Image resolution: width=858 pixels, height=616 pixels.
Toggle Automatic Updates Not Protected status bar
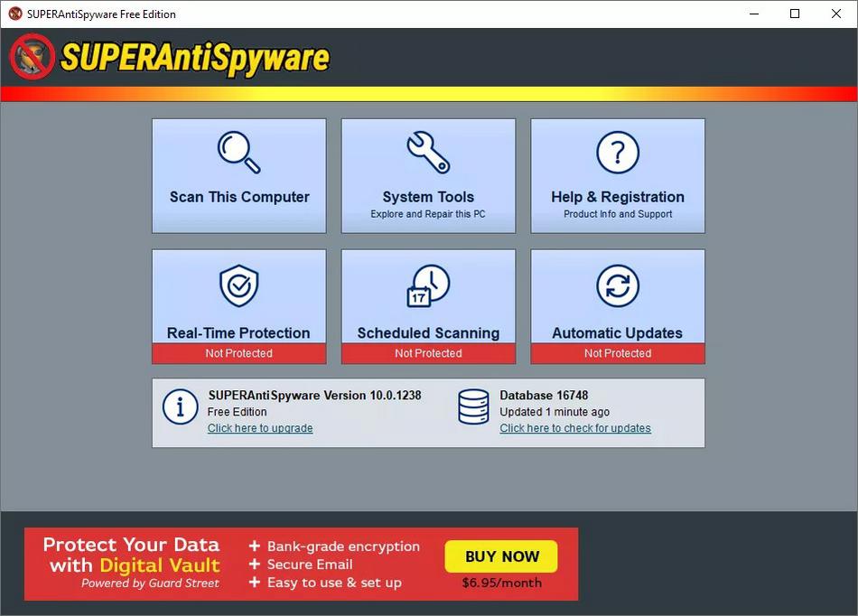618,353
